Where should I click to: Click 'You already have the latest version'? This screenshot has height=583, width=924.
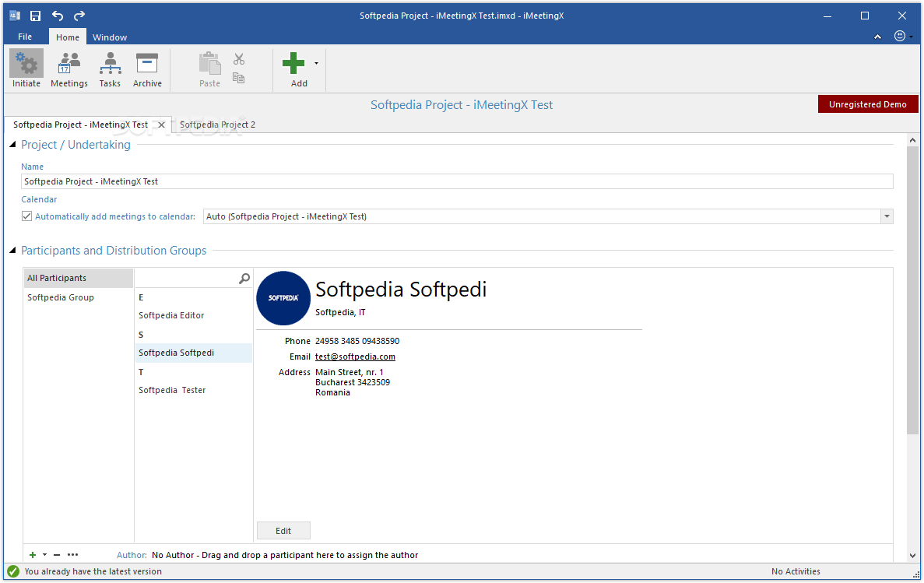click(x=93, y=571)
